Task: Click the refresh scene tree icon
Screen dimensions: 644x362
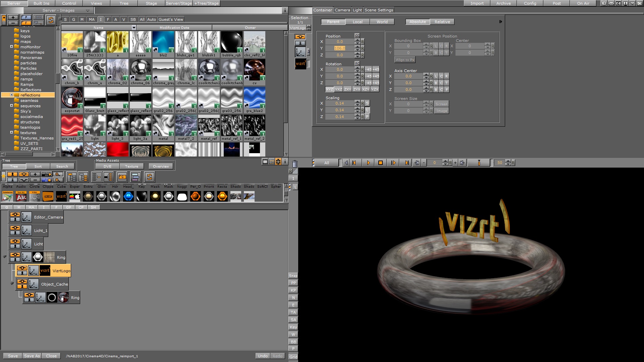Action: click(x=149, y=177)
